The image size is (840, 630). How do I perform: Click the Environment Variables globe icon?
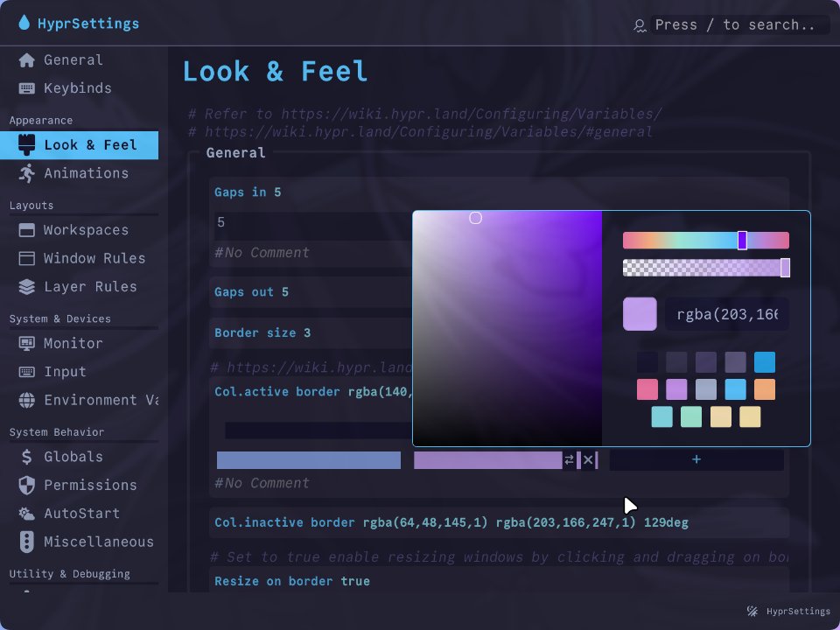(x=27, y=401)
